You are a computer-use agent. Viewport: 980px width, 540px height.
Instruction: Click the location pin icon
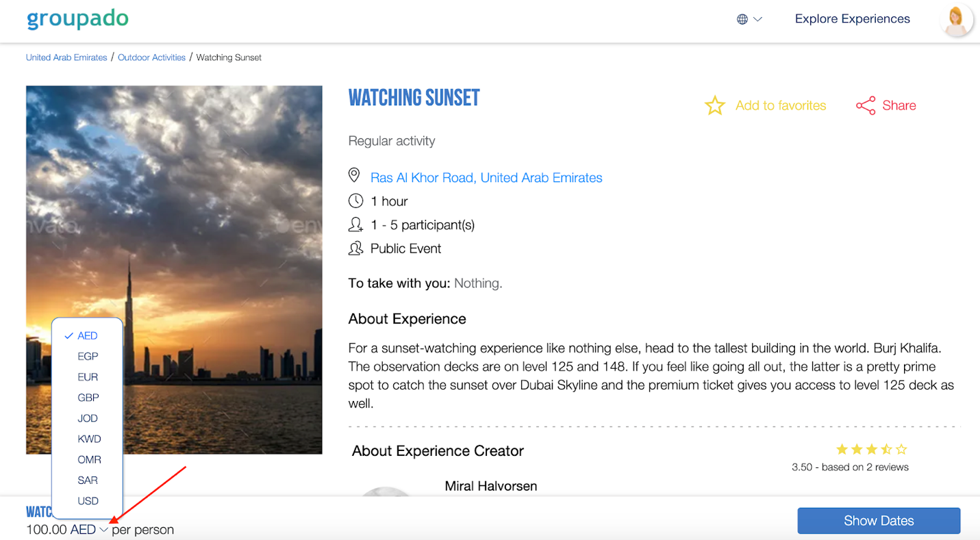click(354, 176)
